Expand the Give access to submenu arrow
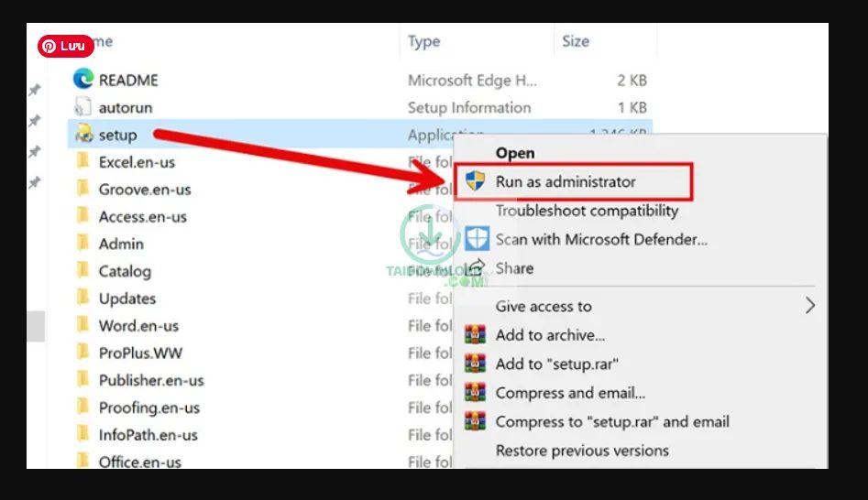The width and height of the screenshot is (868, 500). 809,306
